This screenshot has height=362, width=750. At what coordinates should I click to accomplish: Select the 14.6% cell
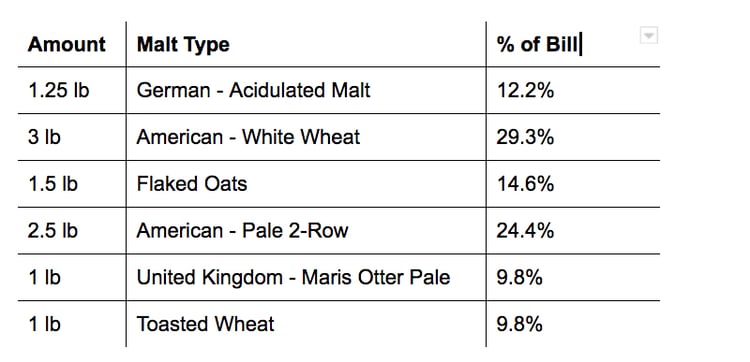pos(573,184)
